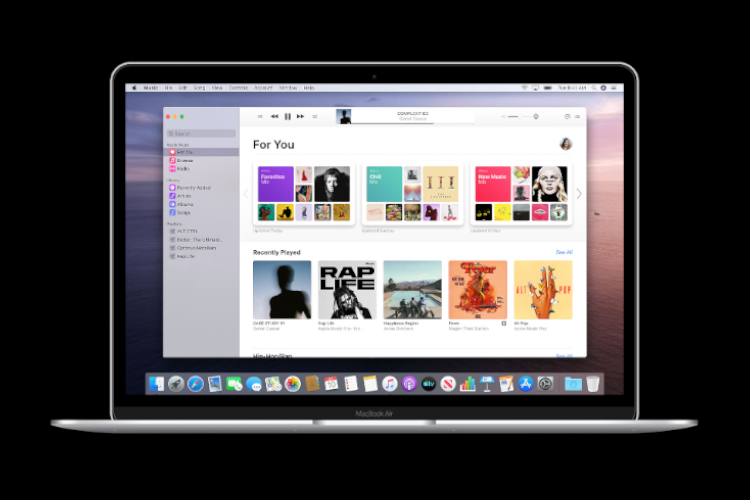Open Recently Added in the Library
The image size is (750, 500).
pyautogui.click(x=193, y=187)
